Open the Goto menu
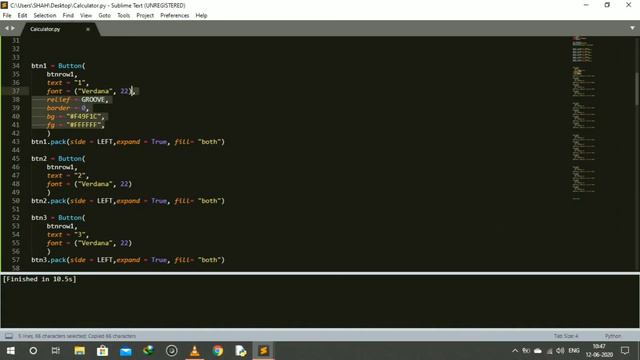640x360 pixels. tap(104, 16)
